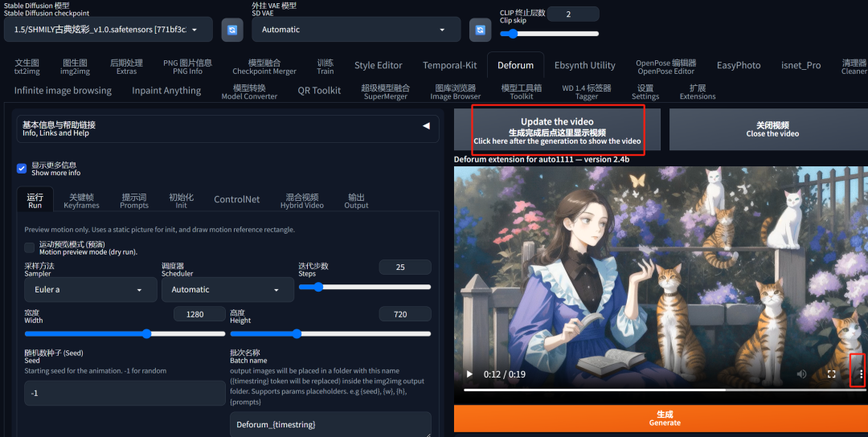Open the Stable Diffusion checkpoint dropdown

[108, 29]
